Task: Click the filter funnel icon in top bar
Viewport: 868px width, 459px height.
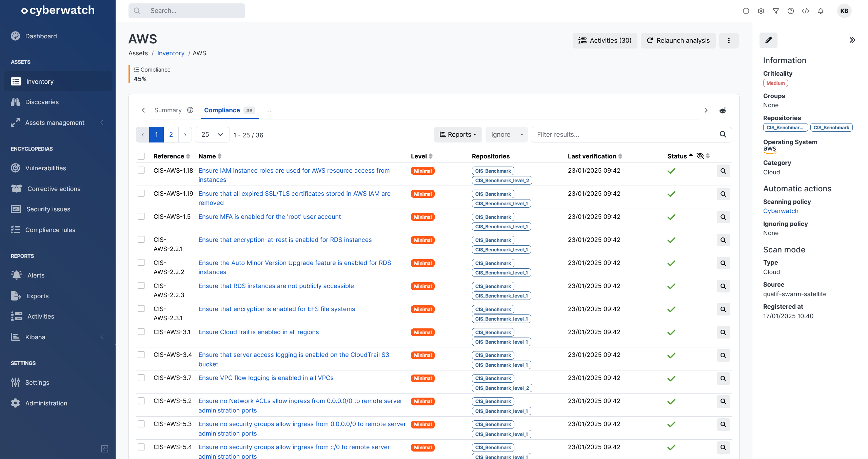Action: pos(776,11)
